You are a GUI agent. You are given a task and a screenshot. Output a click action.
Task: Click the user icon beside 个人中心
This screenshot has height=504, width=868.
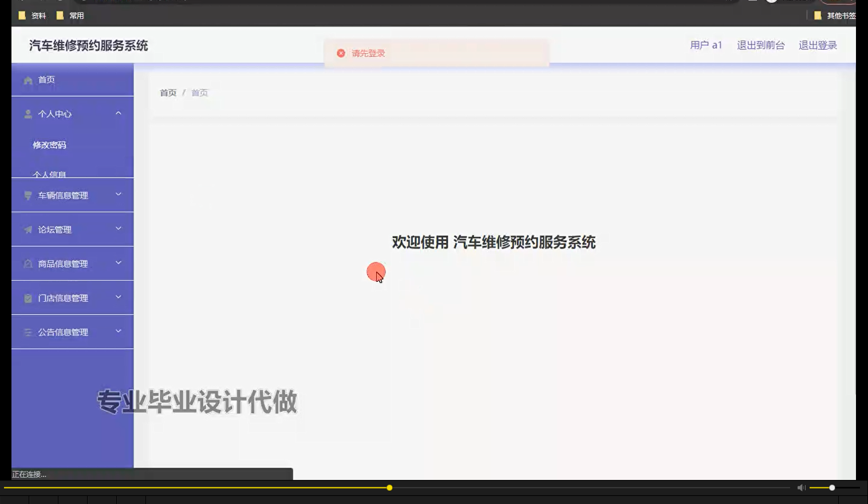pos(28,114)
